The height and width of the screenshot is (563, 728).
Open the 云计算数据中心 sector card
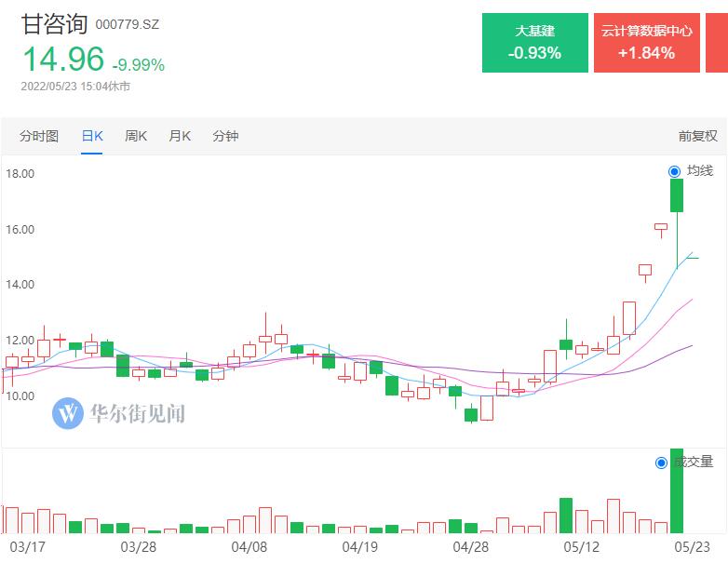647,43
